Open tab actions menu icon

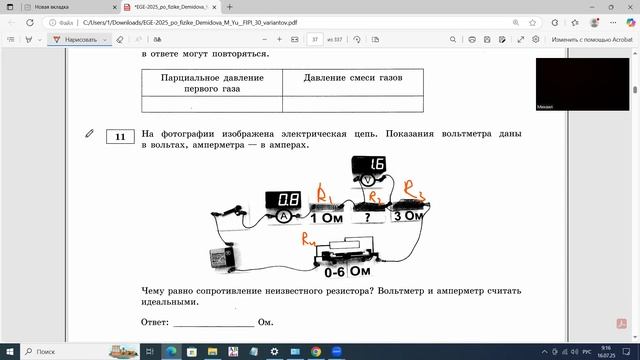pyautogui.click(x=10, y=7)
